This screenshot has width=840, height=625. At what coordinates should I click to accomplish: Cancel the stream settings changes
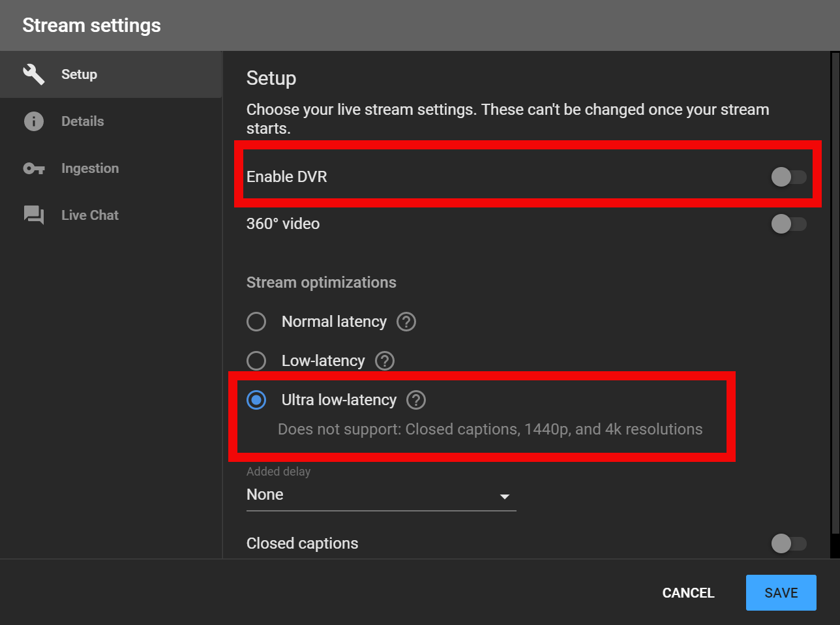click(688, 592)
